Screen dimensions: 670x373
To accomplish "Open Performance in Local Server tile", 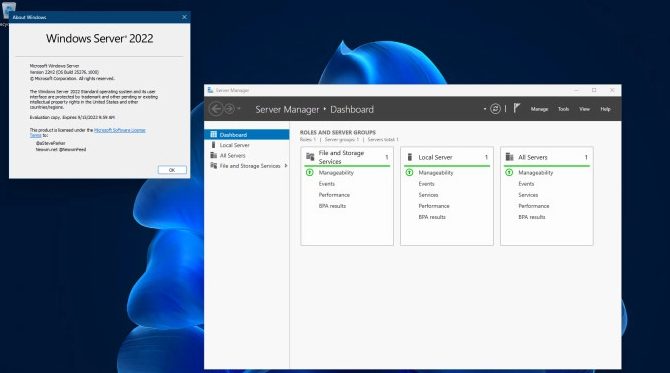I will [434, 206].
